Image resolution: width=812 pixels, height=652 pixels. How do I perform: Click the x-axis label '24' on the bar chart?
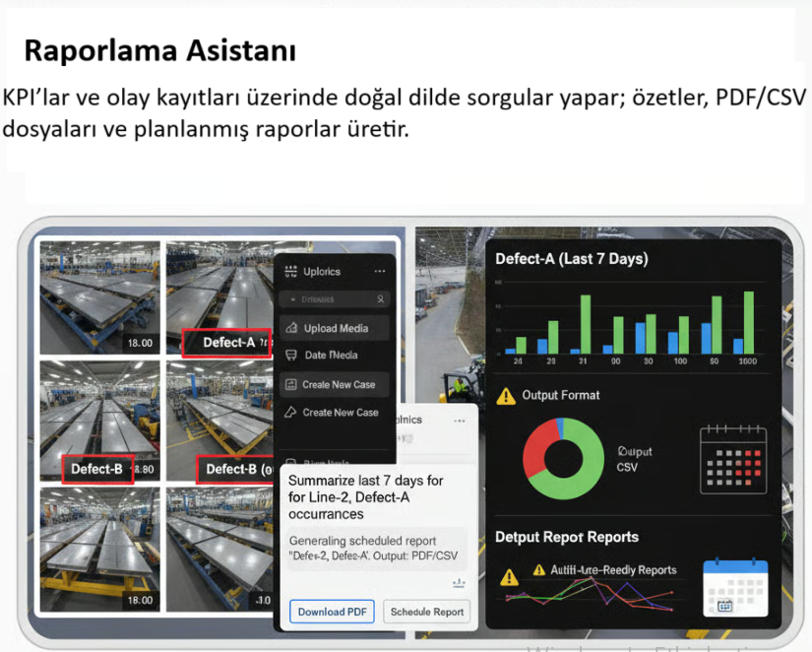[518, 361]
